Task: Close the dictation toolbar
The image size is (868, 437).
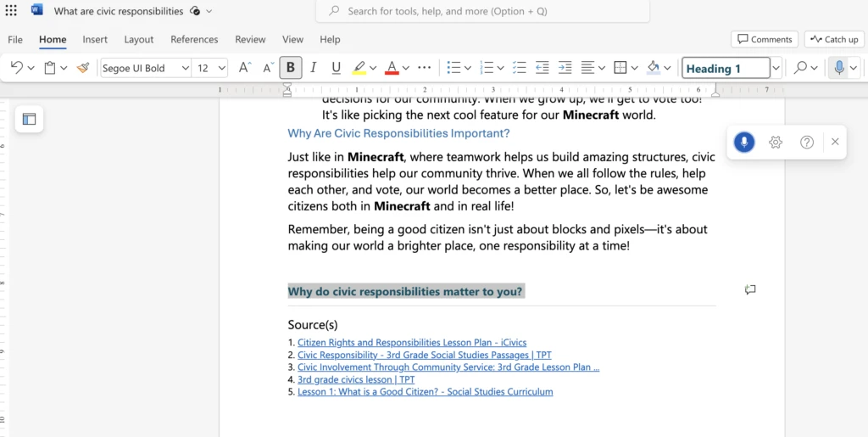Action: (835, 142)
